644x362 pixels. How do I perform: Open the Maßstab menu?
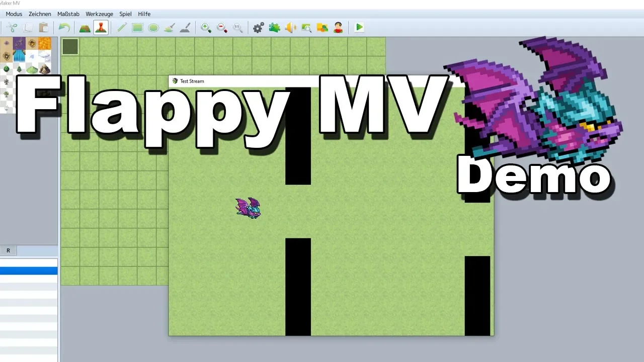68,14
